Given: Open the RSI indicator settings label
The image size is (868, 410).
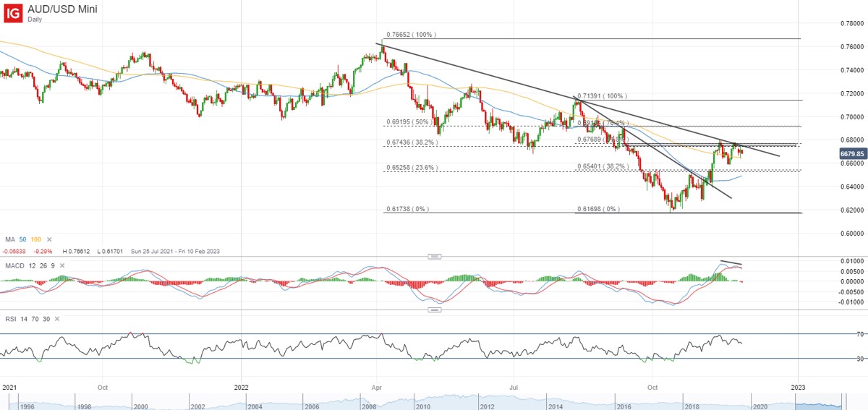Looking at the screenshot, I should [10, 318].
